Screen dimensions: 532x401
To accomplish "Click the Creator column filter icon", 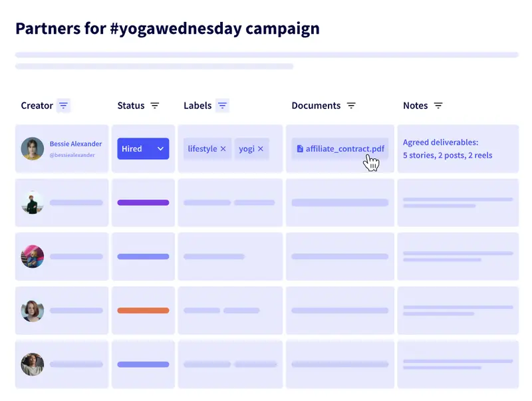I will pos(63,106).
